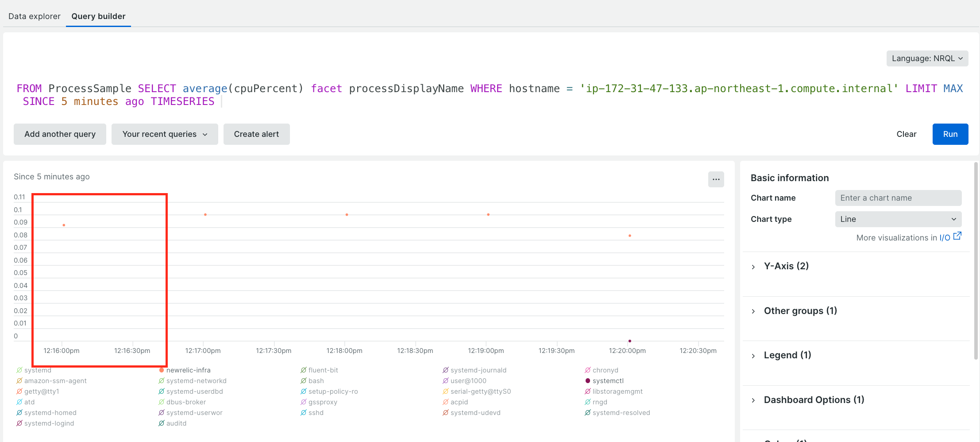
Task: Click the setup-policy-ro legend icon
Action: (x=304, y=392)
